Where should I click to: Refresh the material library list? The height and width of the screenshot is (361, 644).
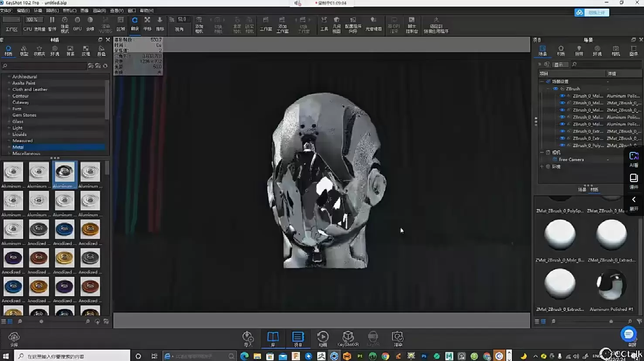[x=105, y=66]
